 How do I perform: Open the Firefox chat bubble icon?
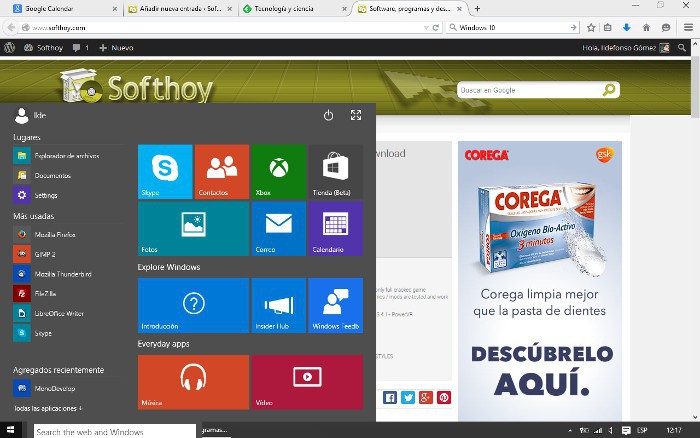point(666,28)
